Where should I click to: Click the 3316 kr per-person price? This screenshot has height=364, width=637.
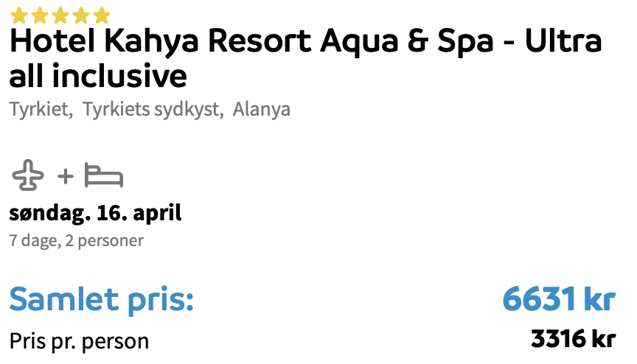click(x=573, y=338)
